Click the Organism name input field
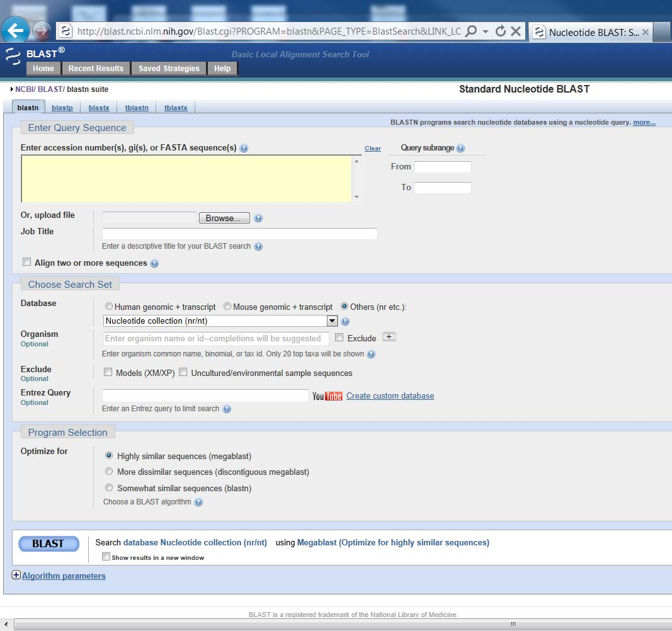This screenshot has height=631, width=672. (x=215, y=339)
